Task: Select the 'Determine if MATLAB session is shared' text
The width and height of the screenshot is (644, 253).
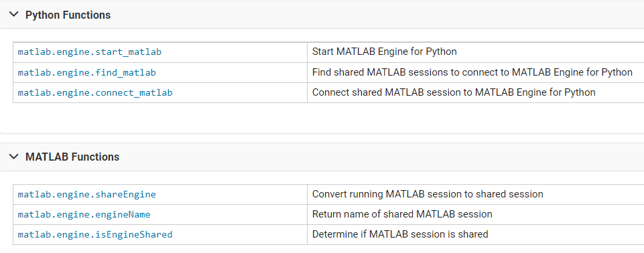Action: click(400, 234)
